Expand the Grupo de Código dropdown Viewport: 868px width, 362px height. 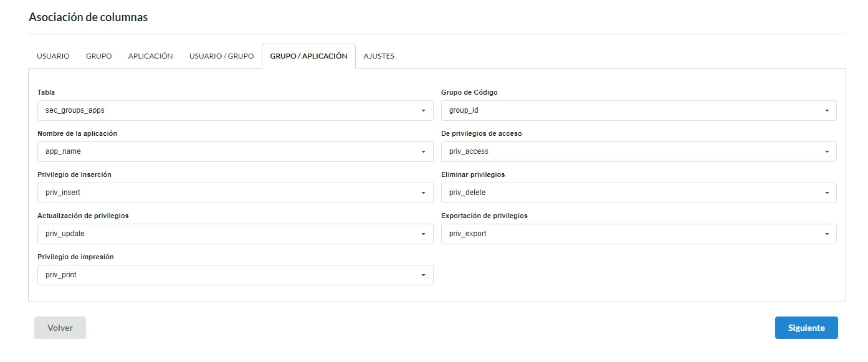639,110
